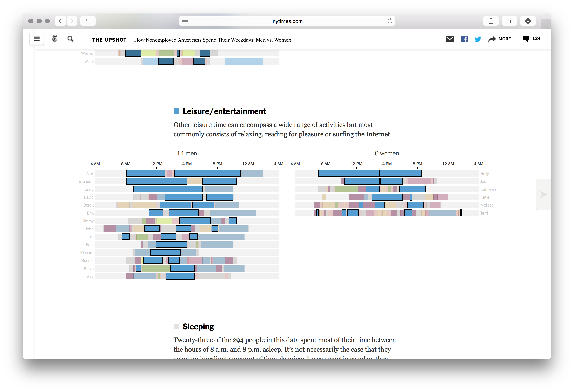Advance using the right-edge next arrow
The height and width of the screenshot is (392, 574).
[543, 195]
